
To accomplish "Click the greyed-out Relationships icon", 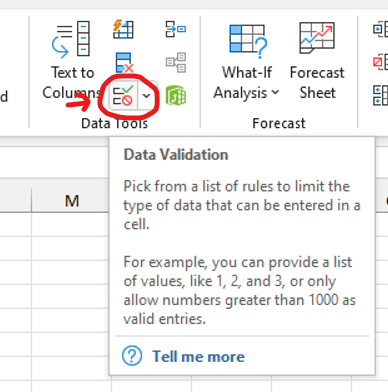I will pyautogui.click(x=176, y=62).
